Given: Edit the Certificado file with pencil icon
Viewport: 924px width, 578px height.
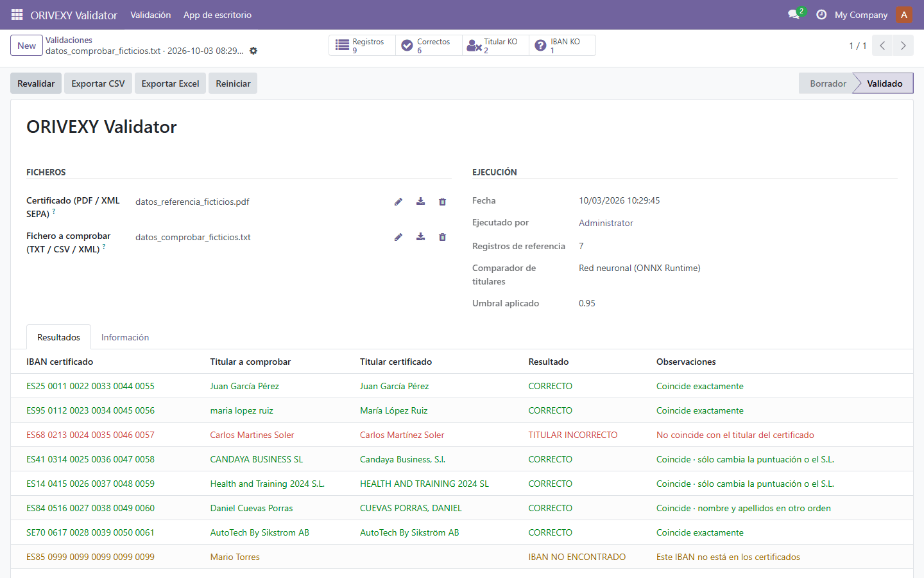Looking at the screenshot, I should [398, 202].
